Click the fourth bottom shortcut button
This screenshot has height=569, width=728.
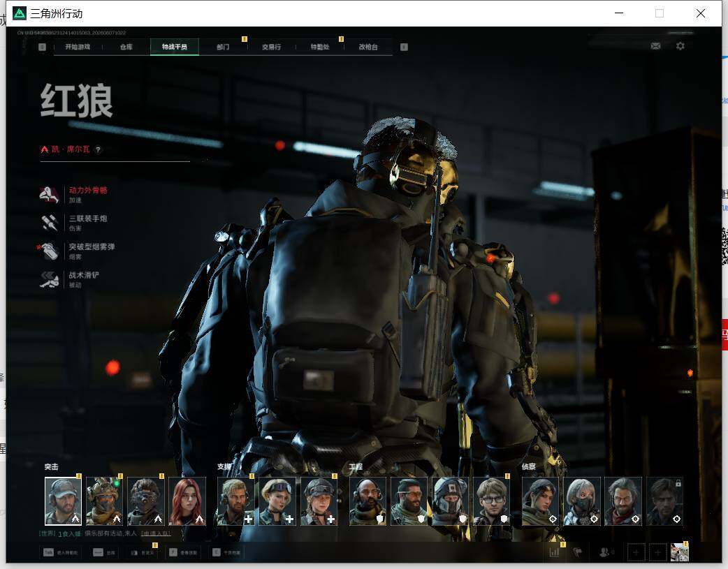pyautogui.click(x=183, y=552)
